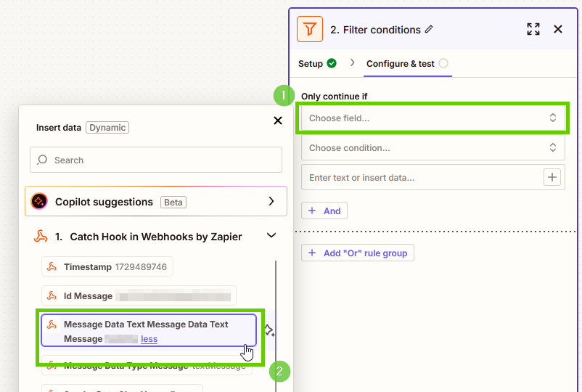Click the less link to collapse text
The height and width of the screenshot is (392, 582).
pos(149,339)
